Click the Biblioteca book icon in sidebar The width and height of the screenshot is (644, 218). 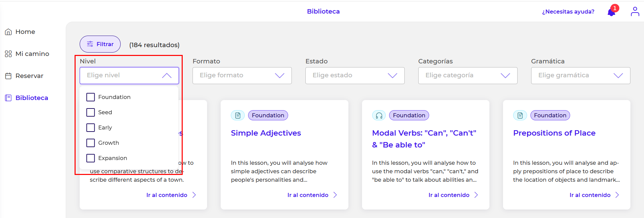(8, 98)
